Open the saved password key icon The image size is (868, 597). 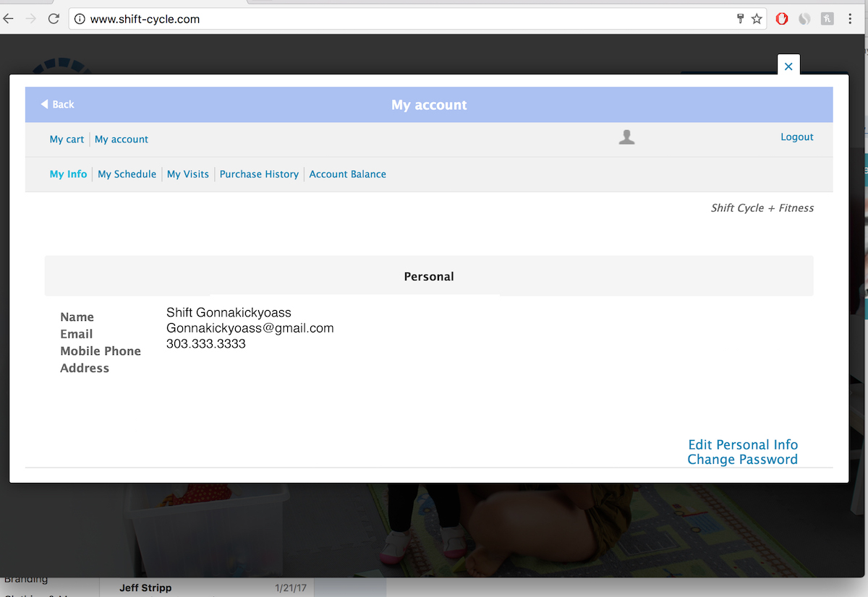(740, 19)
